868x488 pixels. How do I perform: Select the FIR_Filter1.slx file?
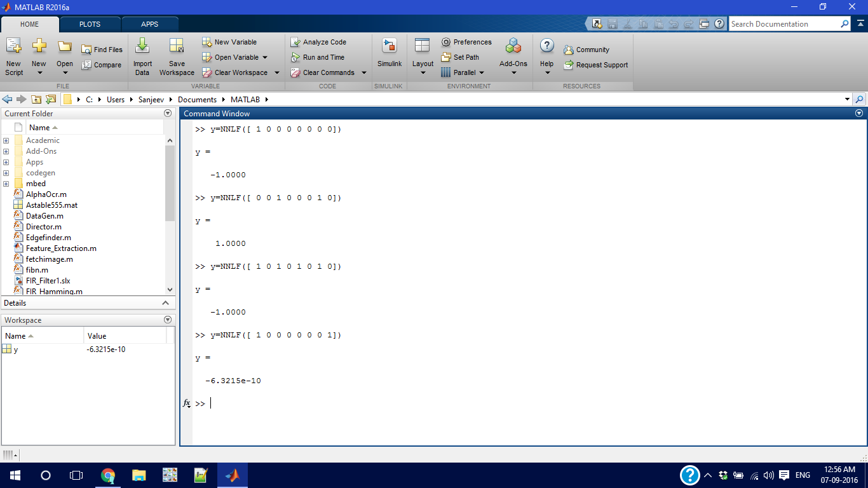coord(48,281)
